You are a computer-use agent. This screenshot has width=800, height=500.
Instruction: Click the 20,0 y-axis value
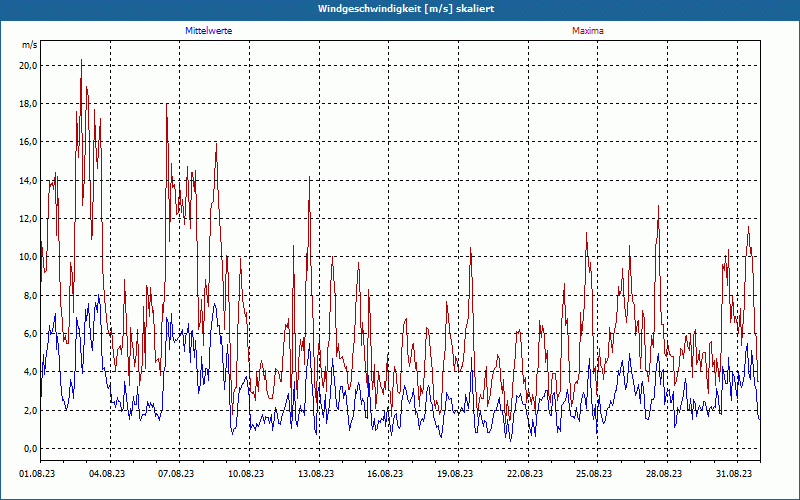(28, 65)
